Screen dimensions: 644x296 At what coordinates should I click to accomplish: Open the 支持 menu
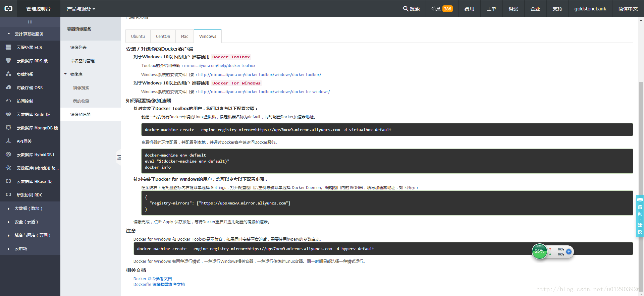click(557, 9)
